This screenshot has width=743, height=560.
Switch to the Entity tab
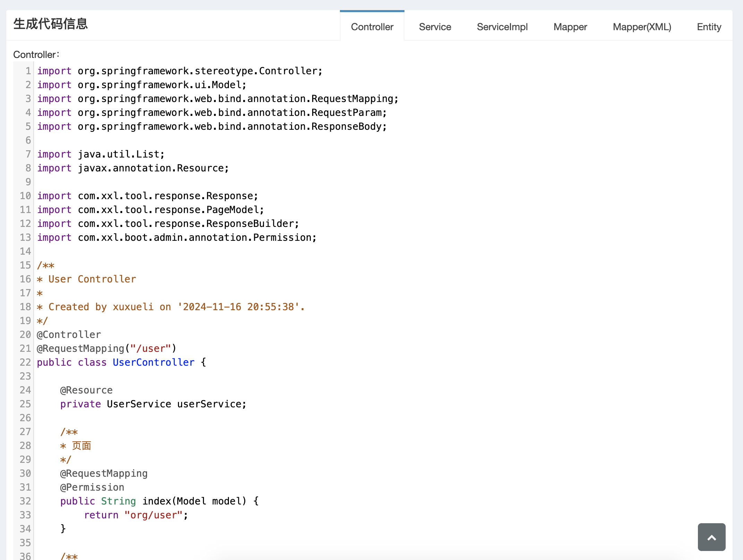coord(709,27)
